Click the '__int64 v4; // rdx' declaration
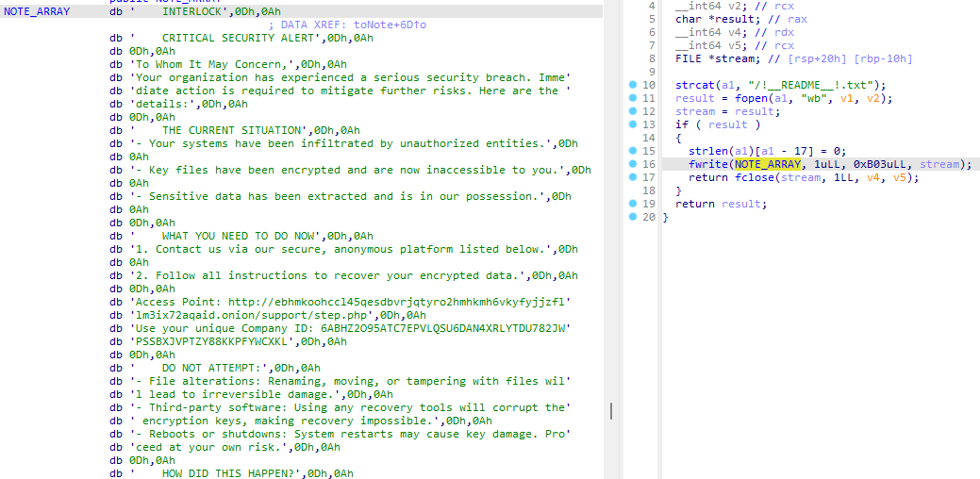 735,32
